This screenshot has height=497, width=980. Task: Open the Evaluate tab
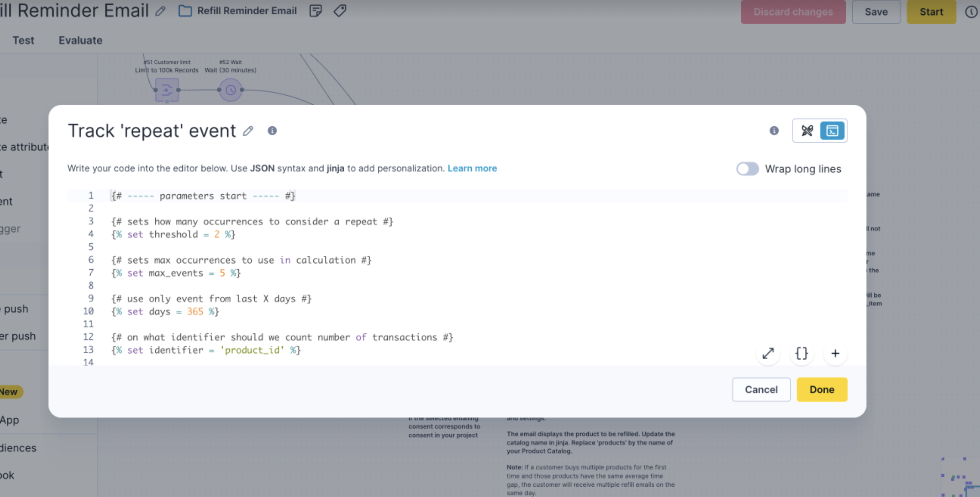80,40
